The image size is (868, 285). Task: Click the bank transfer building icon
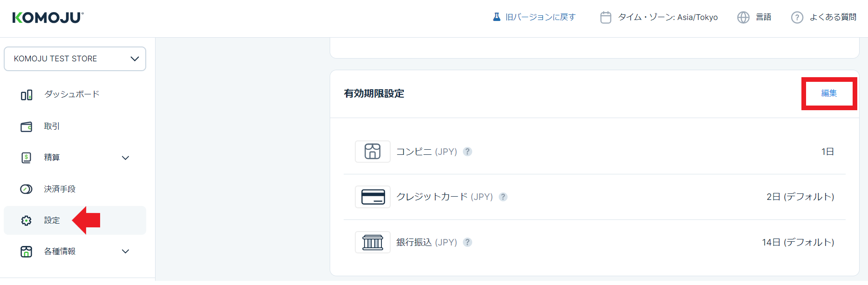click(x=373, y=242)
